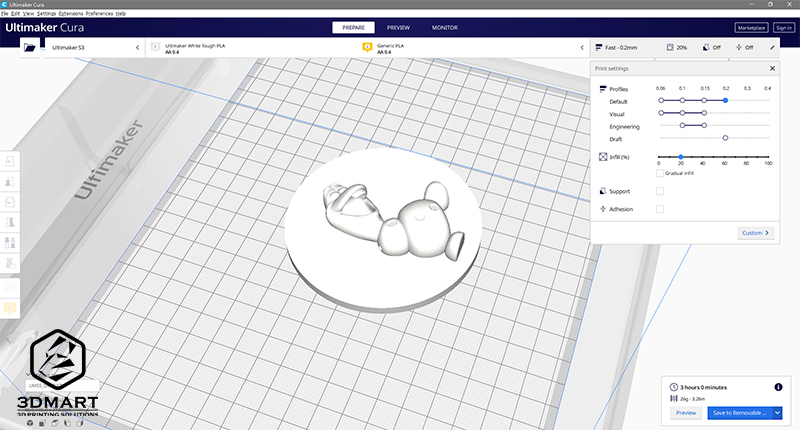800x430 pixels.
Task: Open the Extensions menu
Action: click(71, 13)
